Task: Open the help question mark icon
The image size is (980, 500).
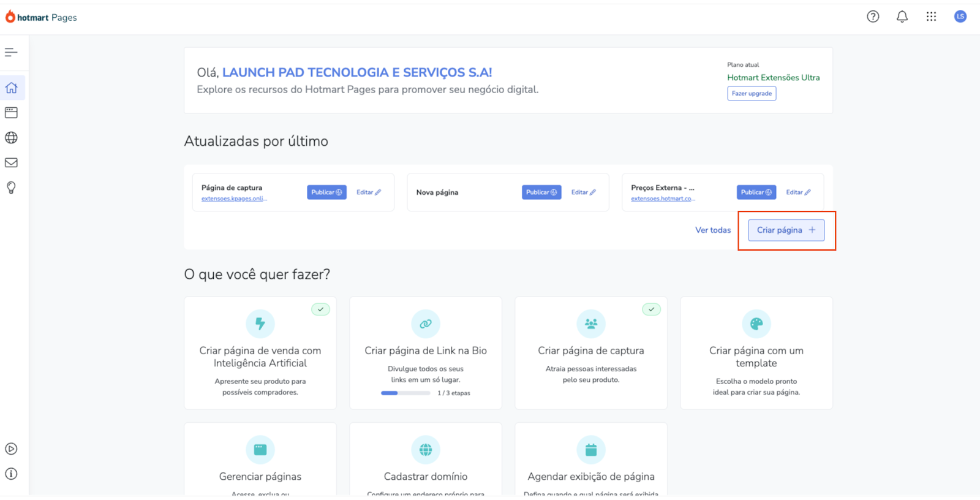Action: click(x=873, y=17)
